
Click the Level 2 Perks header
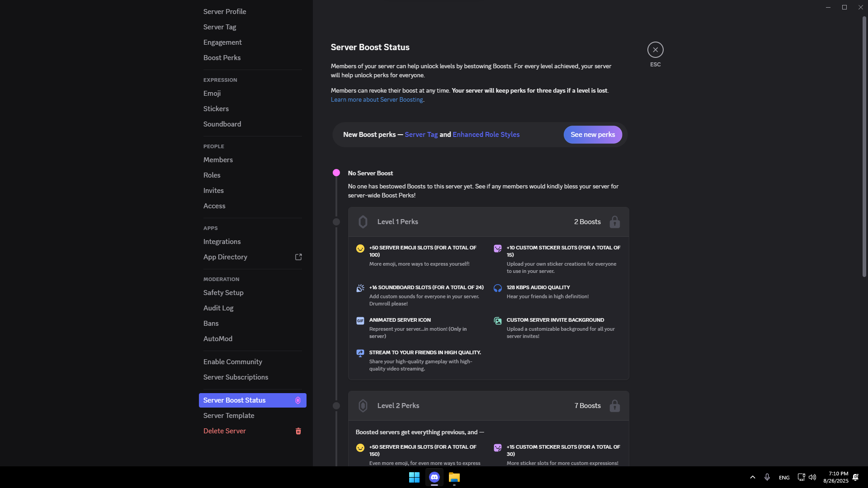click(x=488, y=406)
